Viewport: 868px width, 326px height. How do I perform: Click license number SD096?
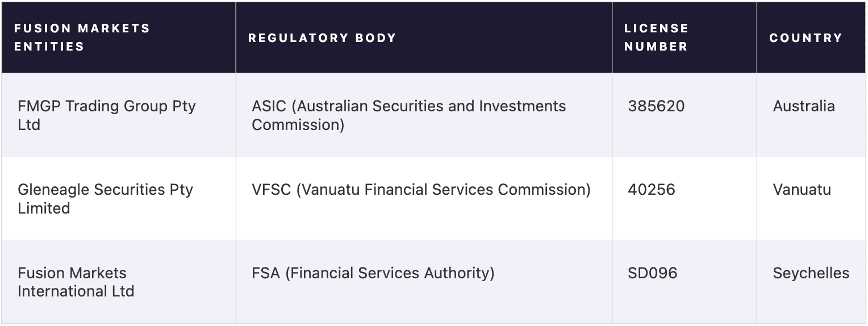pyautogui.click(x=652, y=273)
